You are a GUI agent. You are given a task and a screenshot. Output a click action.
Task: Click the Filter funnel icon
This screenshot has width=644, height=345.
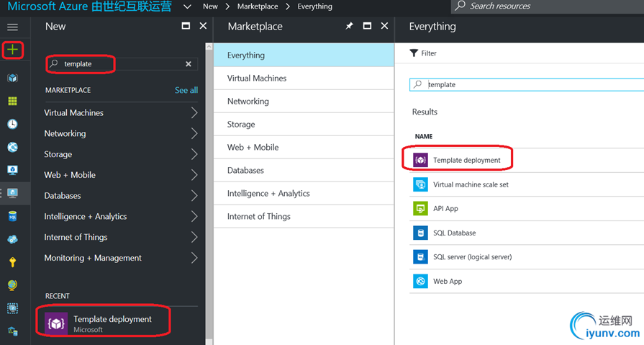click(x=414, y=53)
